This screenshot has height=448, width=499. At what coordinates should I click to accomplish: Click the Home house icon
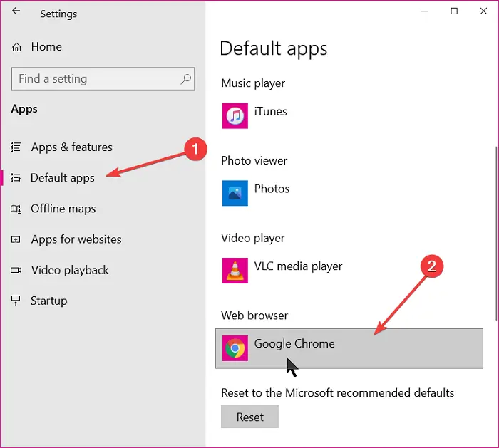coord(16,48)
